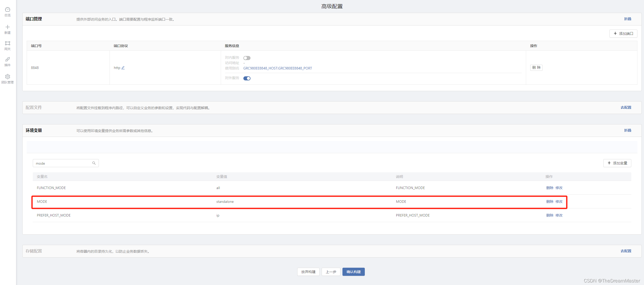Collapse the 端口管理 section via 折叠
The height and width of the screenshot is (285, 644).
coord(627,19)
